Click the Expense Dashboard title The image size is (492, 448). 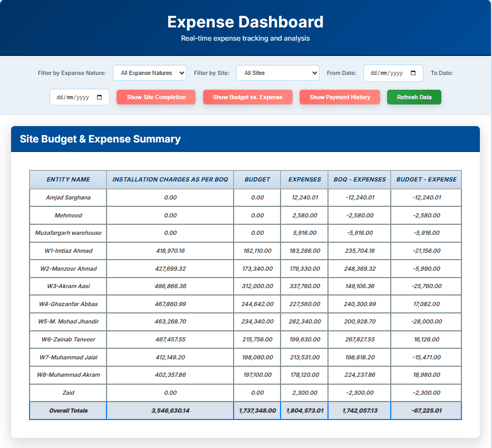tap(246, 22)
